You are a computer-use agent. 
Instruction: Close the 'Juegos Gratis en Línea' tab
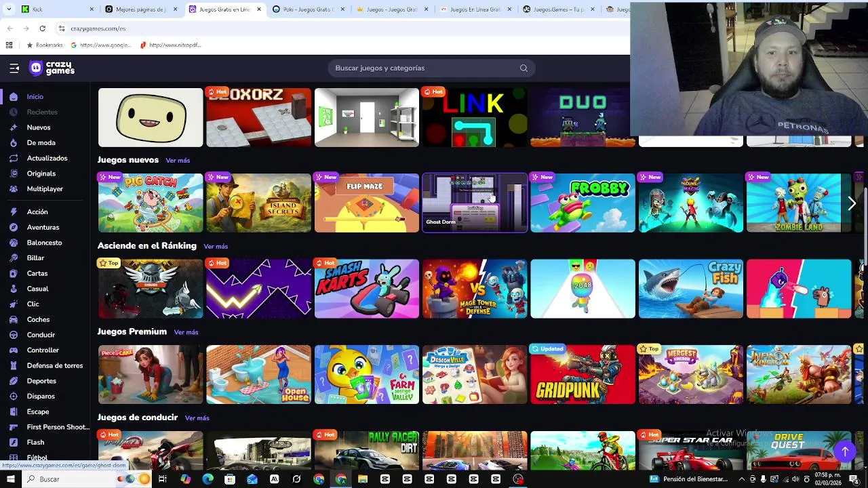259,9
